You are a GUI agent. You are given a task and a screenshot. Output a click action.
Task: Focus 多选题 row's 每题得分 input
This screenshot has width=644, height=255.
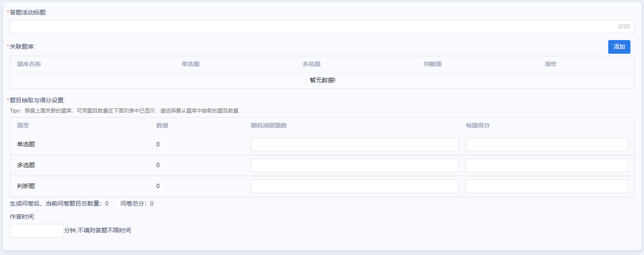(547, 165)
